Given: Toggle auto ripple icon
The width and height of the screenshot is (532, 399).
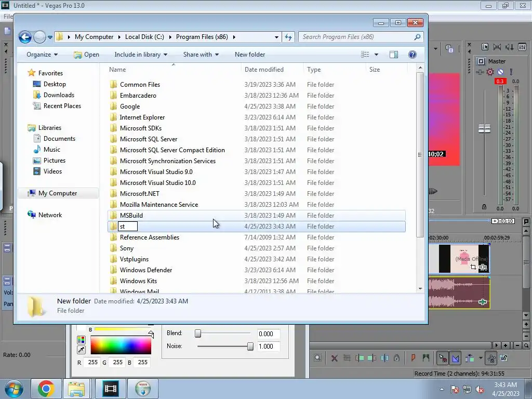Looking at the screenshot, I should pyautogui.click(x=470, y=358).
